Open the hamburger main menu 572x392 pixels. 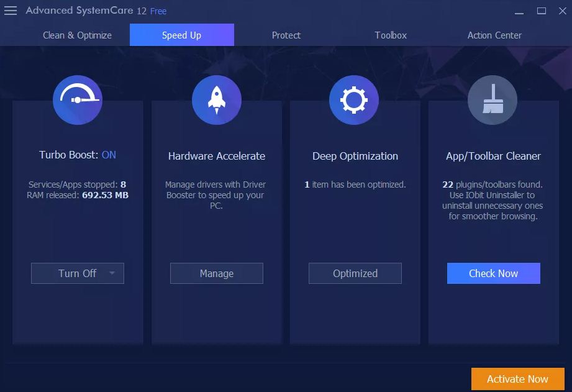point(10,11)
